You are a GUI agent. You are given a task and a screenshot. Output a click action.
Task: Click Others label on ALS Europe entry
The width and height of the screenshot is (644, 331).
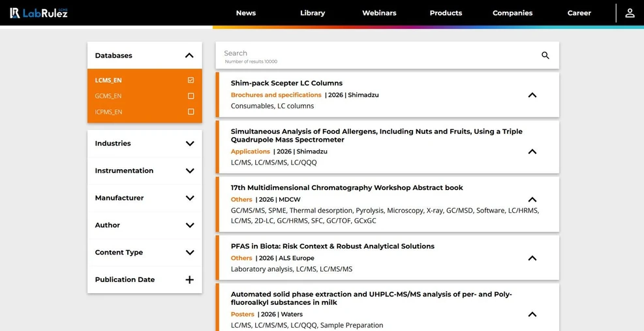(x=241, y=259)
